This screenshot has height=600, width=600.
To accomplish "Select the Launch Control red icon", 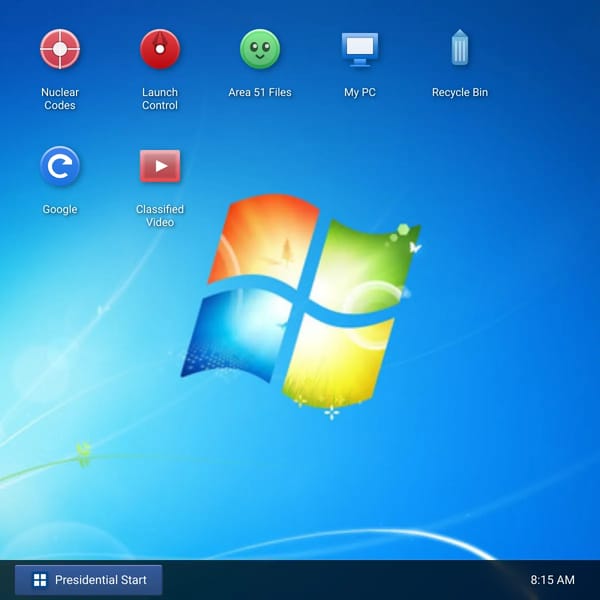I will (x=160, y=49).
